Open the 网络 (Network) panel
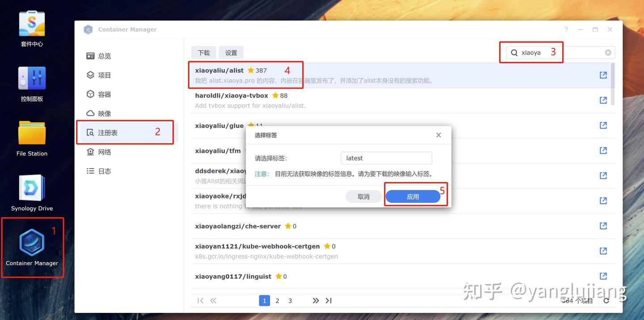Viewport: 644px width, 320px height. 104,152
